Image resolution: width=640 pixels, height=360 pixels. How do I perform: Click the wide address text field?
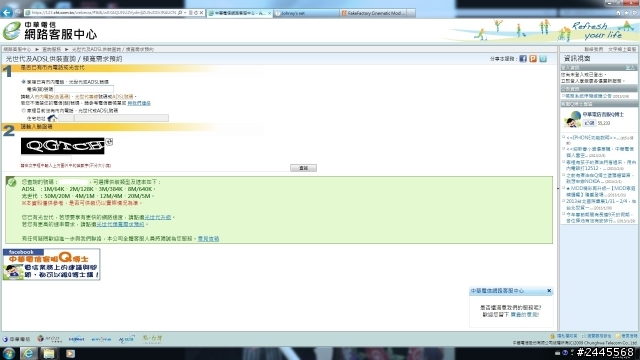click(x=121, y=118)
